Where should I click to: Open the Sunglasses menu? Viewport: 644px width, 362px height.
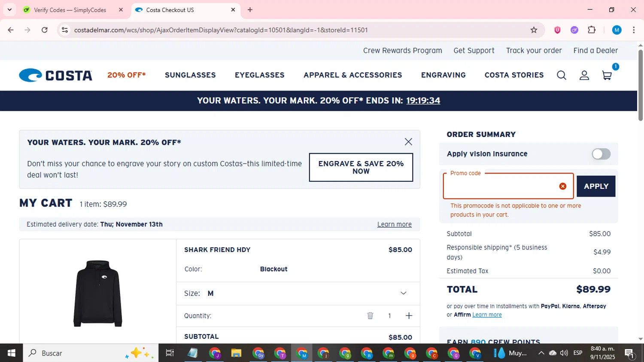pyautogui.click(x=190, y=75)
